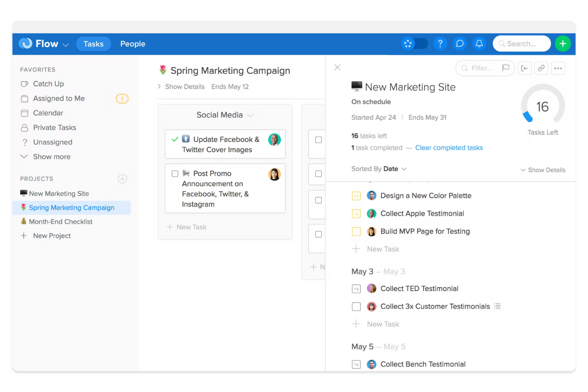Click the Assigned to Me count badge
The height and width of the screenshot is (392, 588).
pos(122,98)
